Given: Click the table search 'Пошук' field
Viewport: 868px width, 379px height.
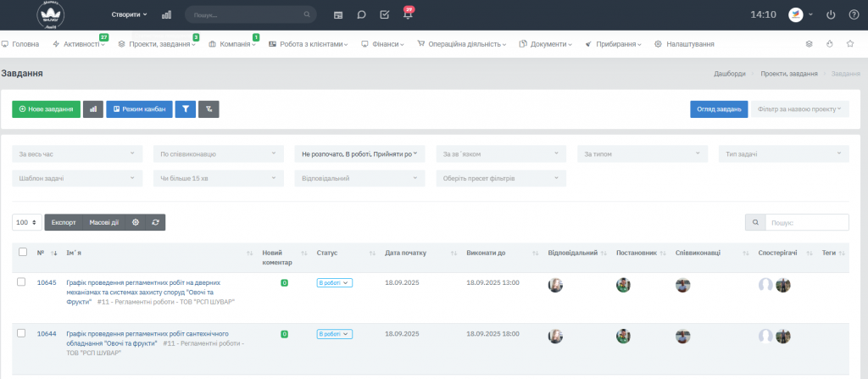Looking at the screenshot, I should pos(805,222).
